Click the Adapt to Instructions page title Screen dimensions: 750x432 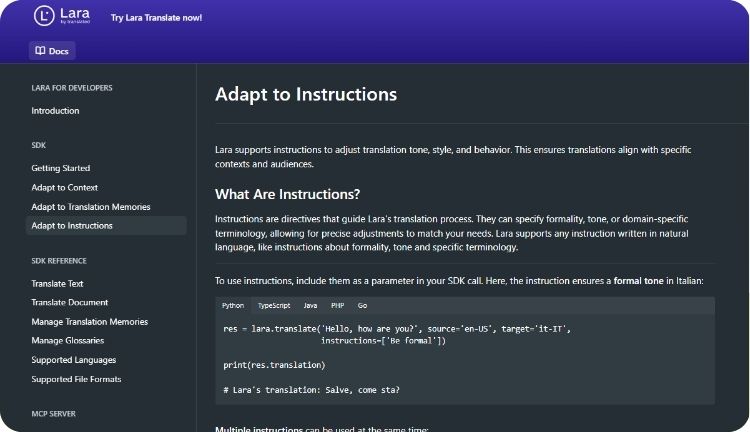(x=306, y=94)
